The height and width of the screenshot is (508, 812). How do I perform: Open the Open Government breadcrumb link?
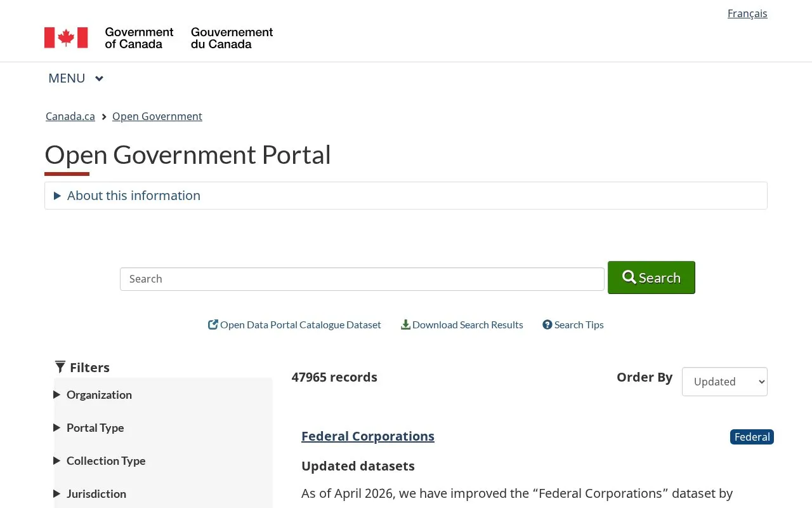pos(157,116)
